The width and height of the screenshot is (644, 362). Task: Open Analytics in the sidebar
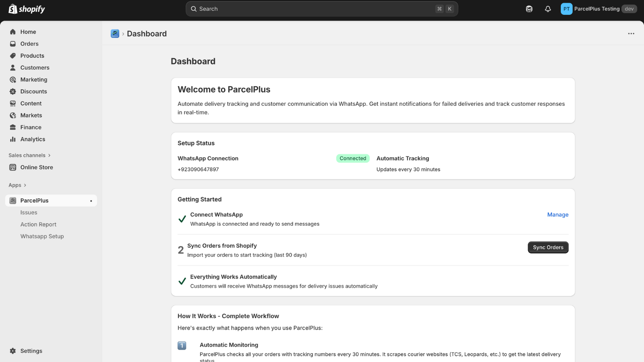pyautogui.click(x=33, y=139)
